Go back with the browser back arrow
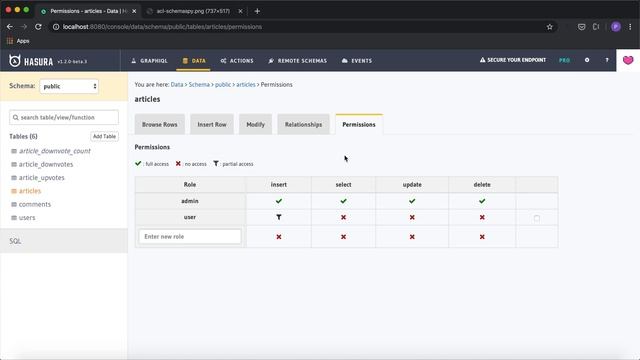 [x=10, y=27]
